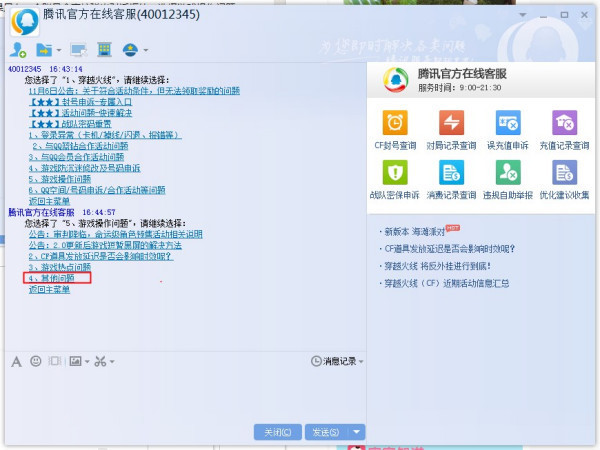Select option 1、登录异常 link

[105, 135]
